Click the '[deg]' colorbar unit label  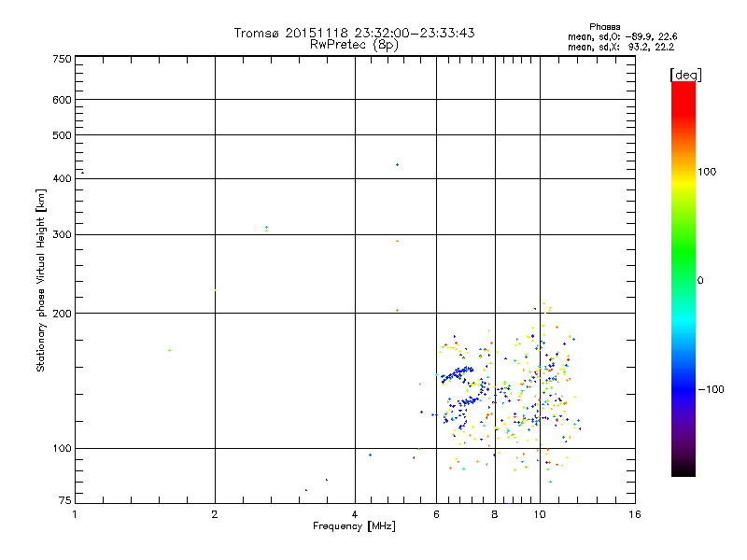[x=685, y=75]
